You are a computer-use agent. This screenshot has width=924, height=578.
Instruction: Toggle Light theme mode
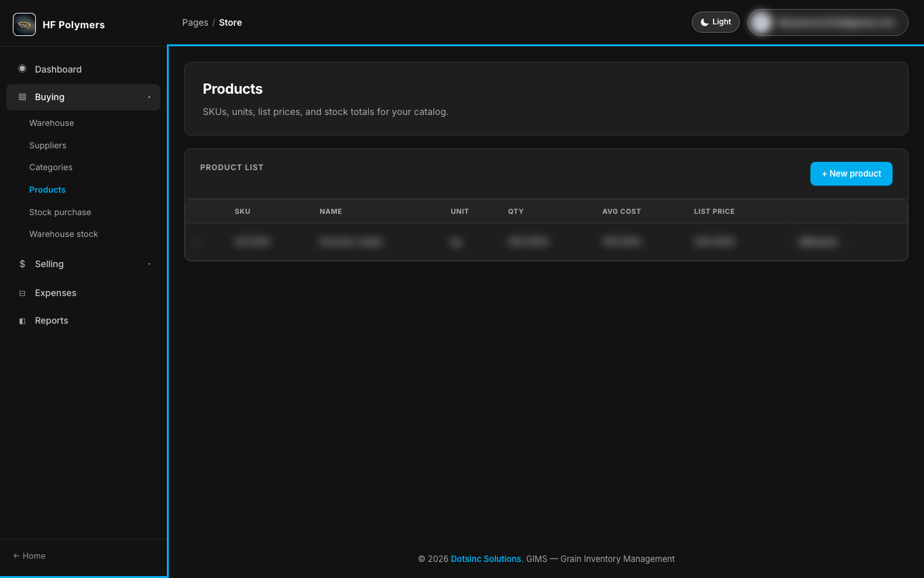click(715, 22)
